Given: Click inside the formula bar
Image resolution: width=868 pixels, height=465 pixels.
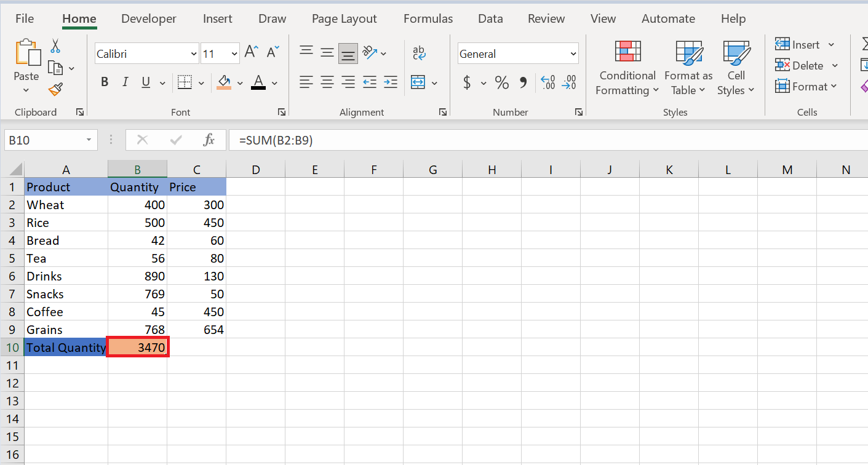Looking at the screenshot, I should (x=431, y=140).
